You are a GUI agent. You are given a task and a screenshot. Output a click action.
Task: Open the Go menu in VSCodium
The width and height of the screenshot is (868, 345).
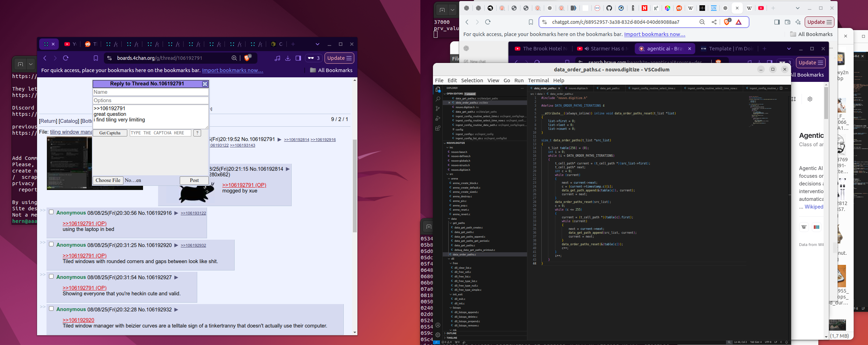pos(507,80)
